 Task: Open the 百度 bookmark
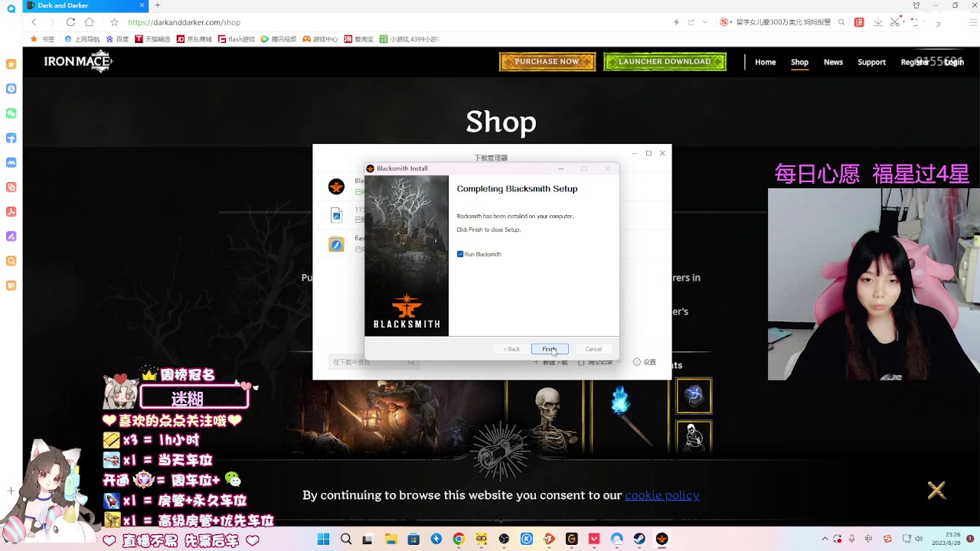[118, 39]
